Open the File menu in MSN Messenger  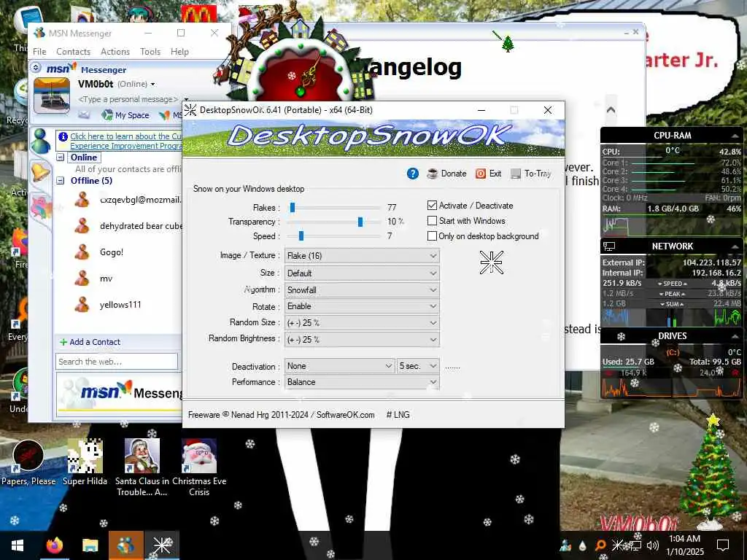(x=39, y=52)
